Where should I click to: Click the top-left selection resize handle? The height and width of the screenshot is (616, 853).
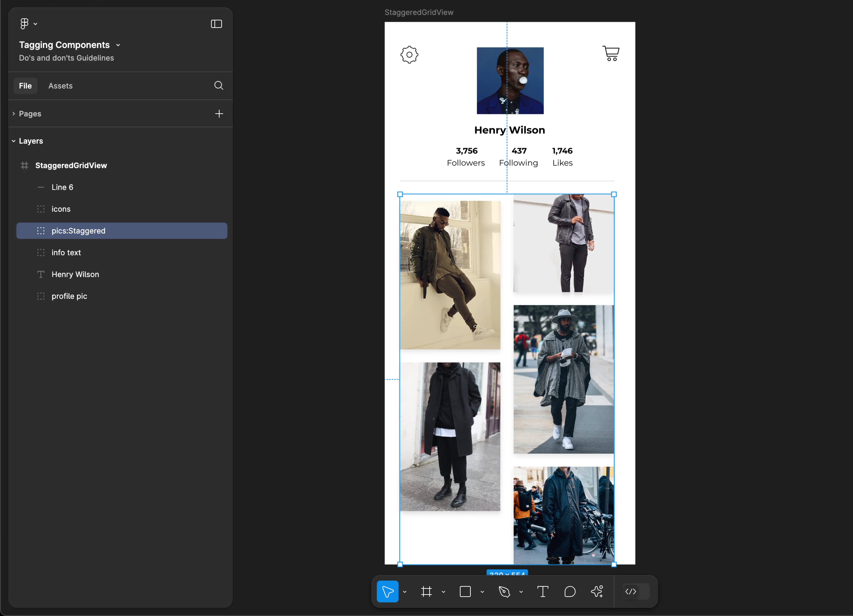pos(400,194)
